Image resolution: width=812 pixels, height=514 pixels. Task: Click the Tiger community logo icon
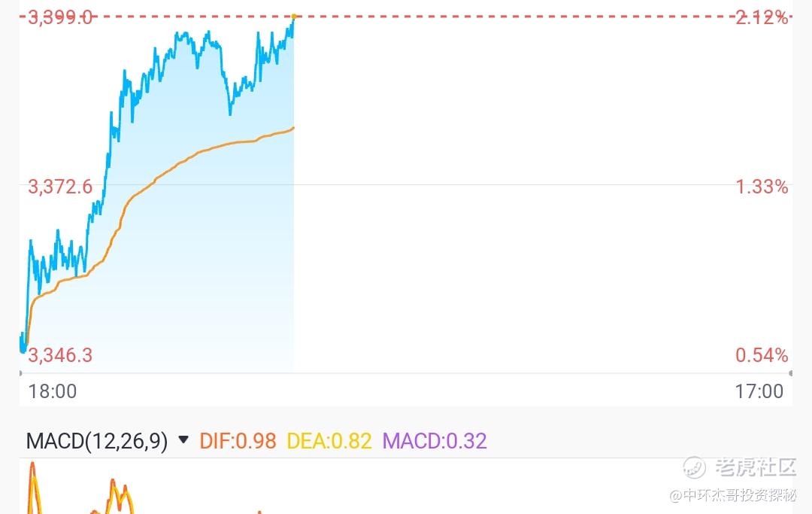click(x=694, y=467)
